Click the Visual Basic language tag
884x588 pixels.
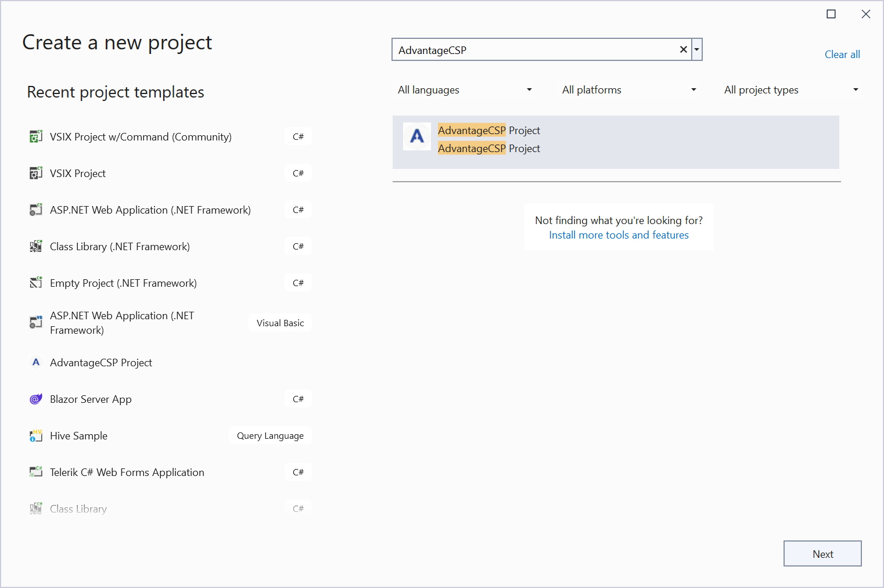[281, 323]
